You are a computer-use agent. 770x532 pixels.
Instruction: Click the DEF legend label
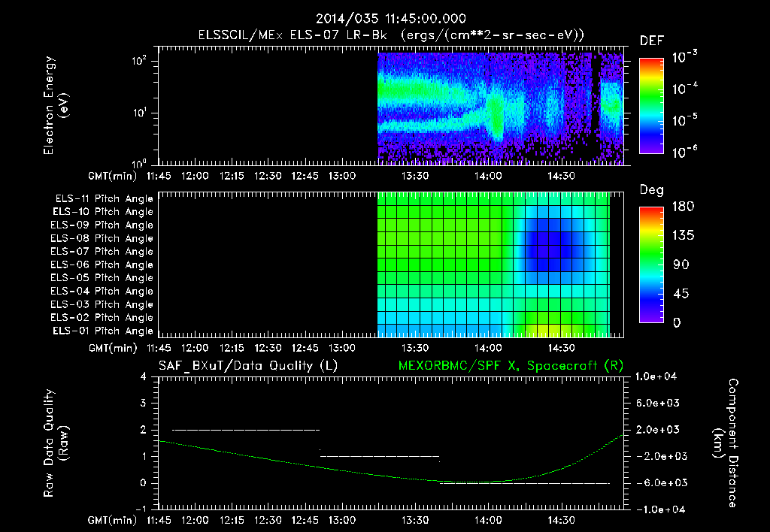pyautogui.click(x=652, y=41)
